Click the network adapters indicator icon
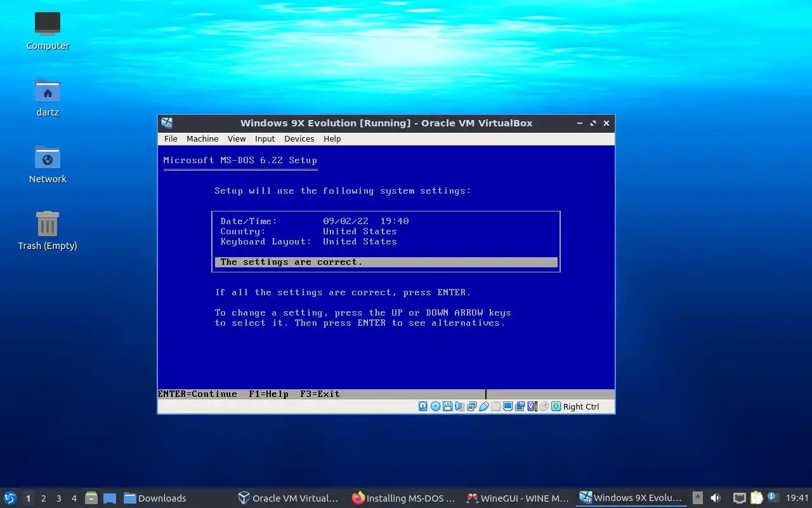Screen dimensions: 812x508 pyautogui.click(x=471, y=406)
